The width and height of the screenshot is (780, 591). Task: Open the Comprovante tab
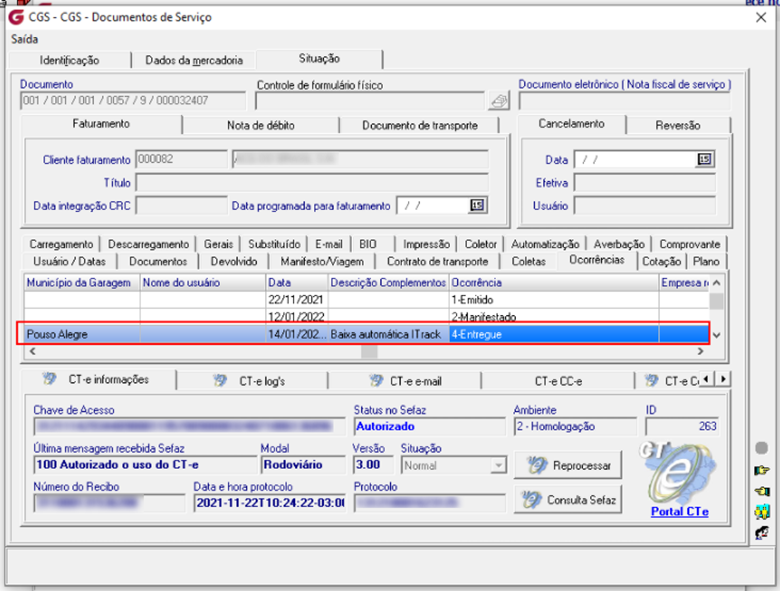coord(689,244)
